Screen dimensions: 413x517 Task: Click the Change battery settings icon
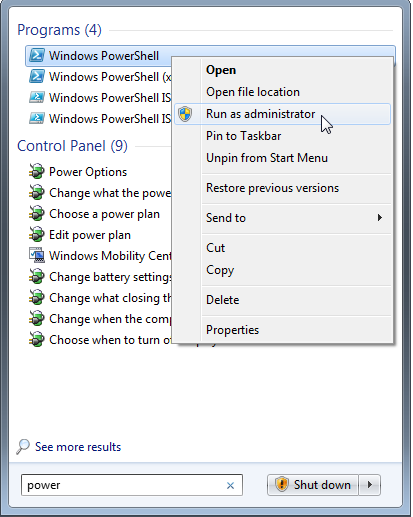tap(36, 277)
